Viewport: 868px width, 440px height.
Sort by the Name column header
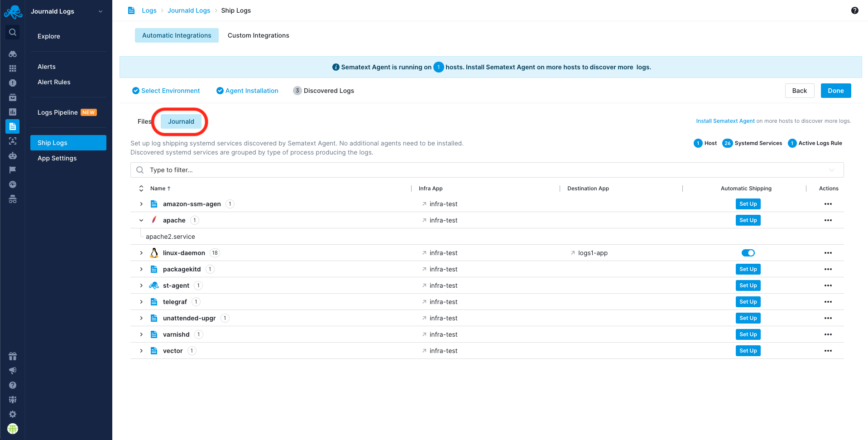160,189
